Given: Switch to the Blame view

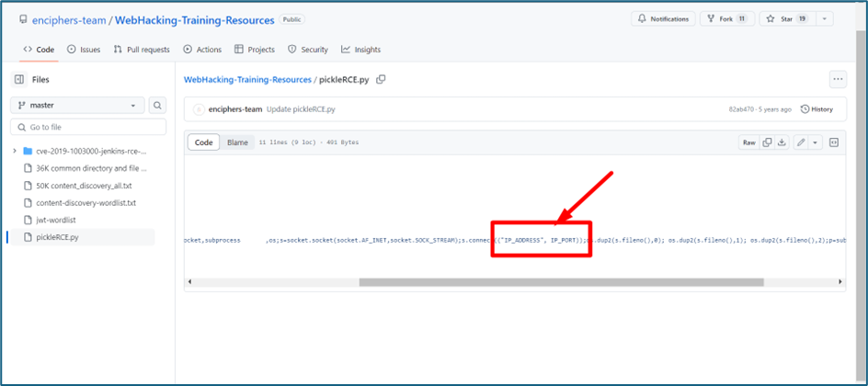Looking at the screenshot, I should 237,142.
